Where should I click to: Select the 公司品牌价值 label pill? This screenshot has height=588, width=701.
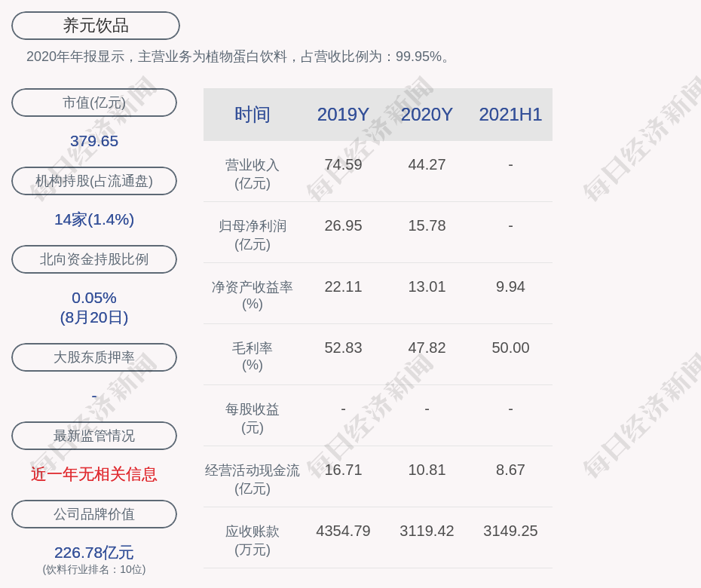coord(94,514)
